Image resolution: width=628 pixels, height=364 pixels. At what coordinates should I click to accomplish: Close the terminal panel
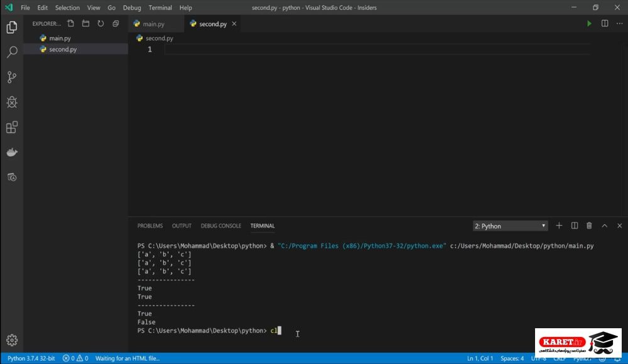[x=620, y=226]
